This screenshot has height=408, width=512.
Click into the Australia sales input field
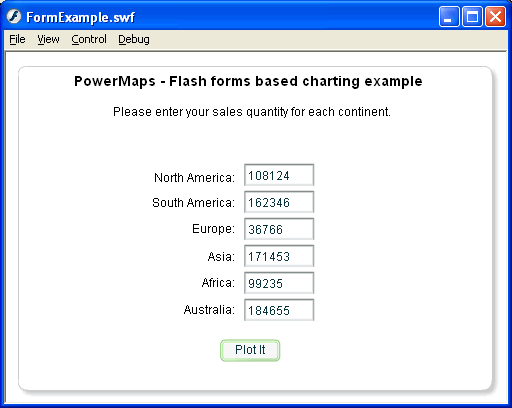pos(279,310)
